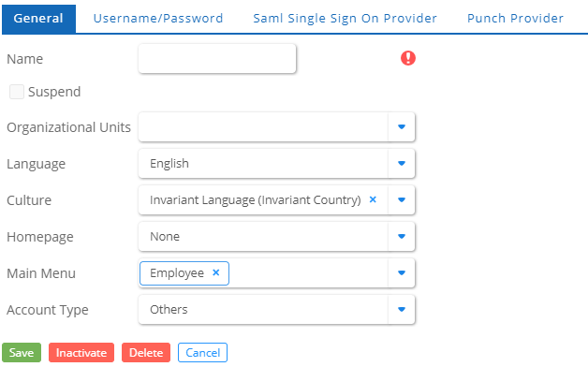Screen dimensions: 588x367
Task: Open the Saml Single Sign On Provider tab
Action: tap(345, 19)
